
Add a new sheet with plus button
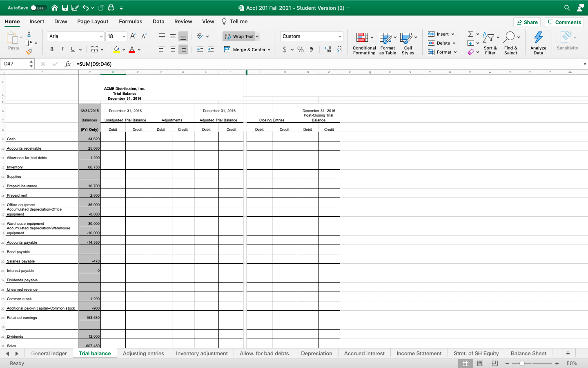click(x=568, y=353)
